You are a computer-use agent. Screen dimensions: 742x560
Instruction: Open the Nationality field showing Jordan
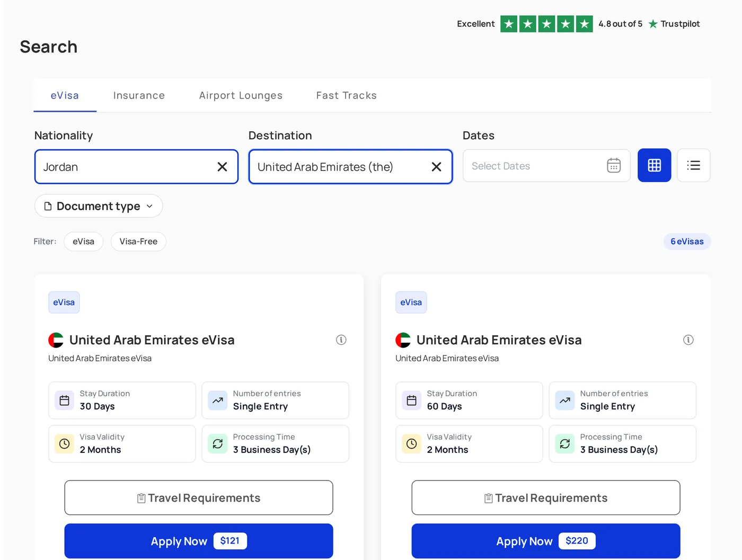pos(136,167)
